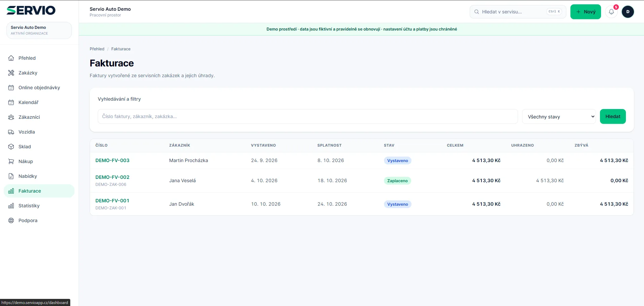The width and height of the screenshot is (644, 306).
Task: Open invoice DEMO-FV-001
Action: (112, 201)
